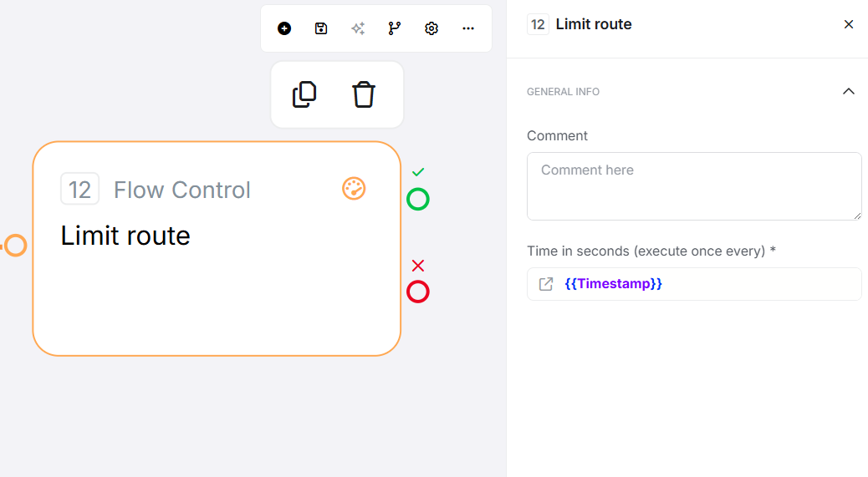The width and height of the screenshot is (868, 477).
Task: Click the red failure output connector
Action: coord(418,292)
